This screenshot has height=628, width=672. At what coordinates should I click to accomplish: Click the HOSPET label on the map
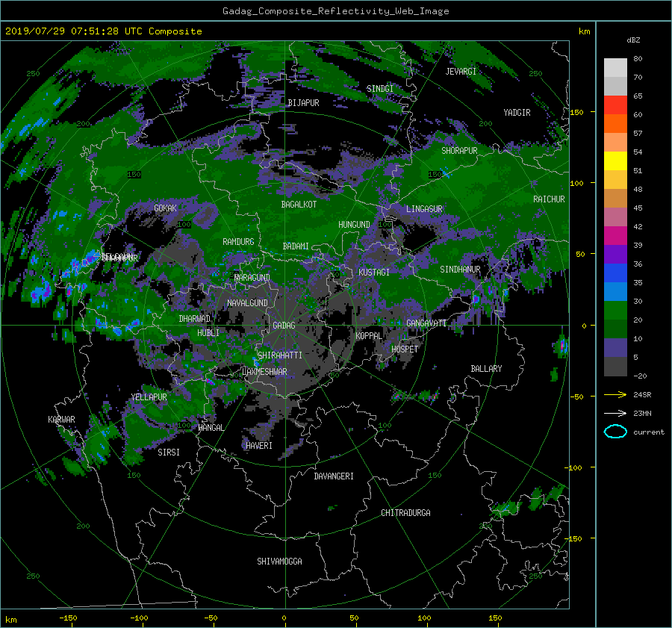pyautogui.click(x=405, y=349)
